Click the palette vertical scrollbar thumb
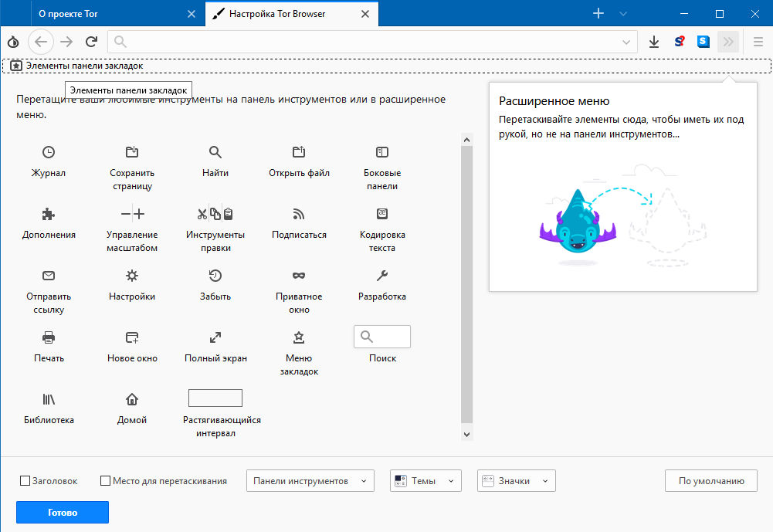This screenshot has height=532, width=773. 466,284
